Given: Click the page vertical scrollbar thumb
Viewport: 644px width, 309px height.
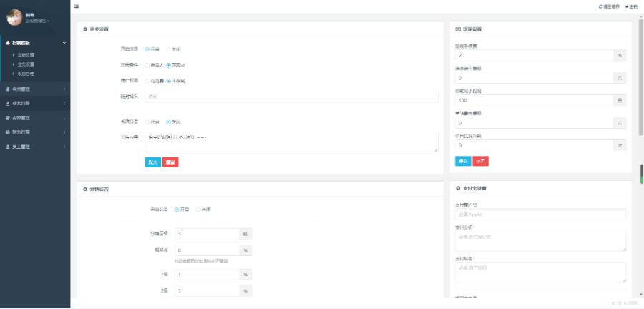Looking at the screenshot, I should (x=641, y=77).
